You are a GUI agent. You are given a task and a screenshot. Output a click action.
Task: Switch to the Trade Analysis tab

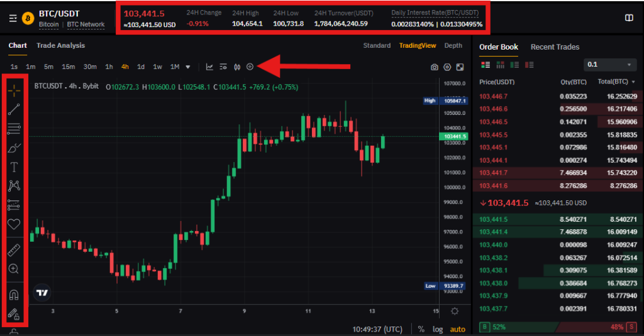point(61,46)
